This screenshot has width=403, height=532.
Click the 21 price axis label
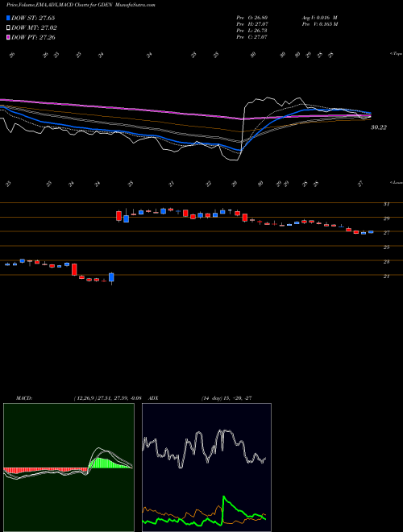tap(386, 276)
